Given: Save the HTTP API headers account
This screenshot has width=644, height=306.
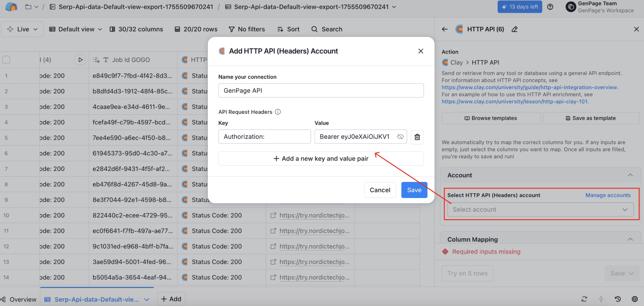Looking at the screenshot, I should pyautogui.click(x=414, y=190).
